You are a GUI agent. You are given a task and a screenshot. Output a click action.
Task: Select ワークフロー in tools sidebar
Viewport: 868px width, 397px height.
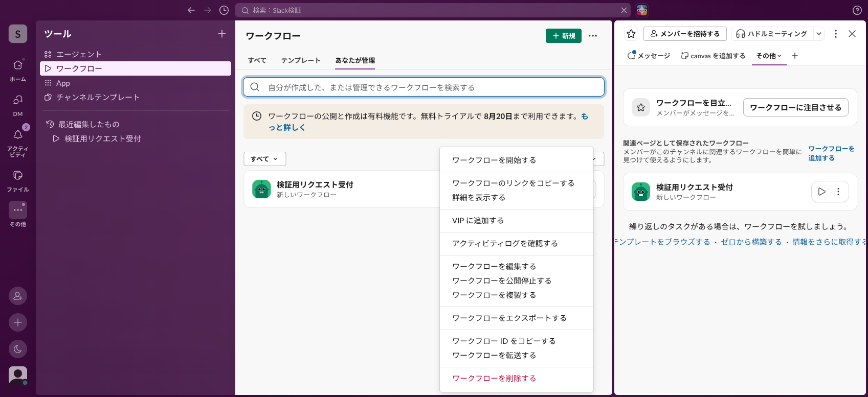tap(136, 68)
